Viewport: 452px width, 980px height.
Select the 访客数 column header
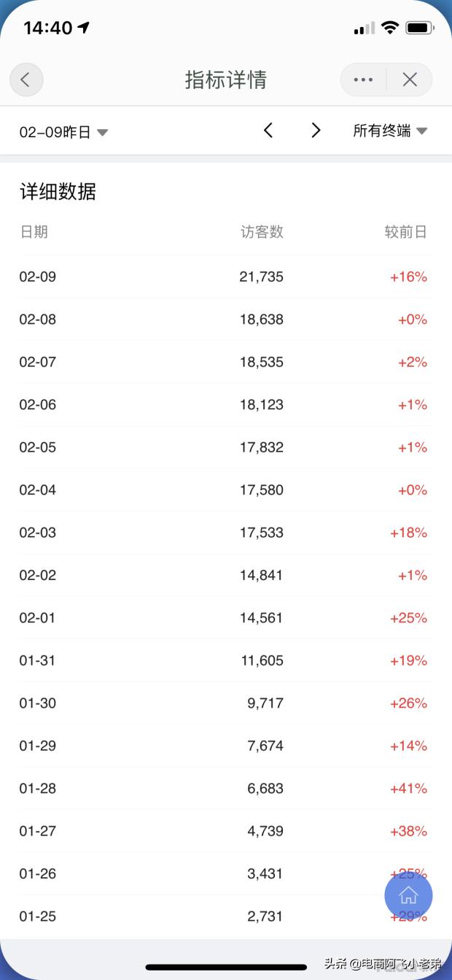[262, 232]
